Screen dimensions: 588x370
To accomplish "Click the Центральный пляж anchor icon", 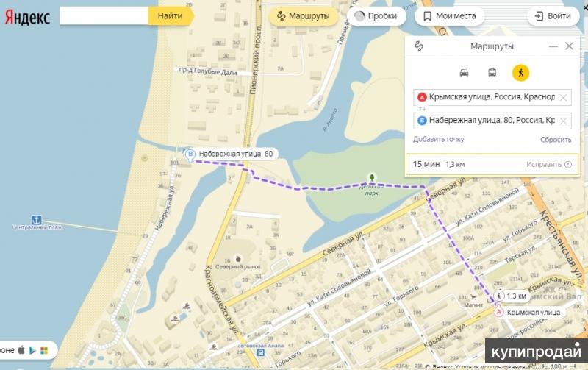I will click(x=36, y=219).
